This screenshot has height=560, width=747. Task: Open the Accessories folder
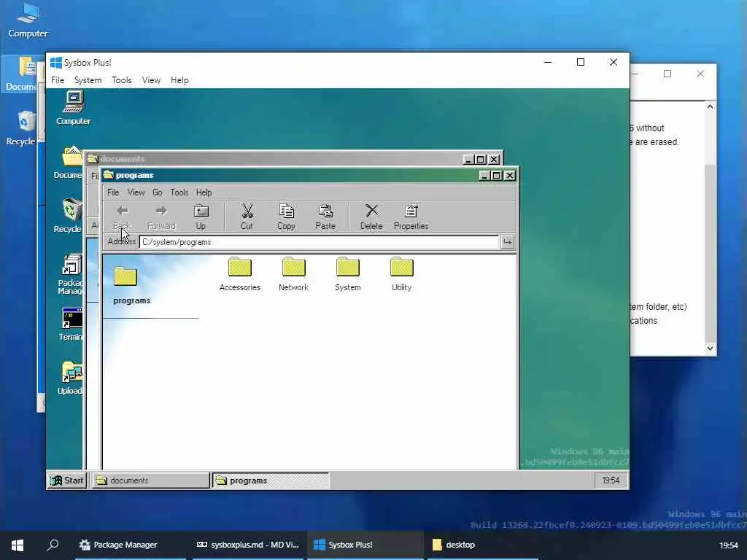pyautogui.click(x=239, y=274)
